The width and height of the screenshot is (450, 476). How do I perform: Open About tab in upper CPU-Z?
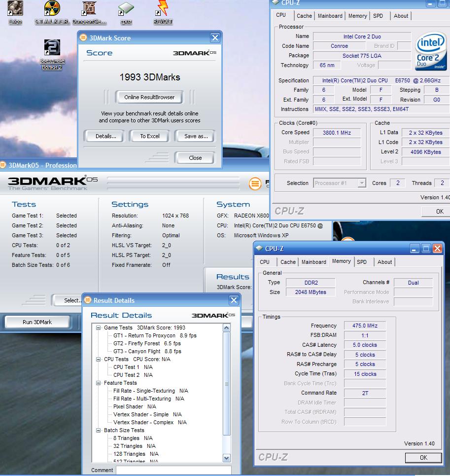point(401,16)
